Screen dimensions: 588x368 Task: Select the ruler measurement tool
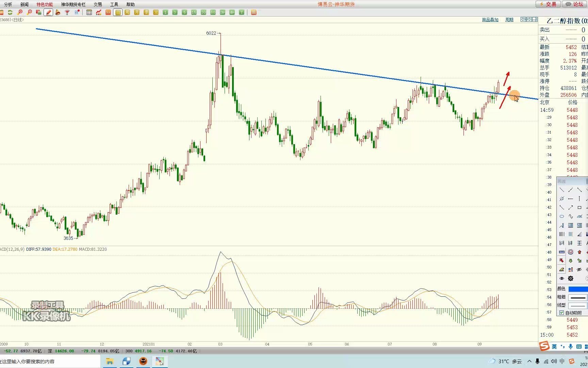tap(562, 252)
